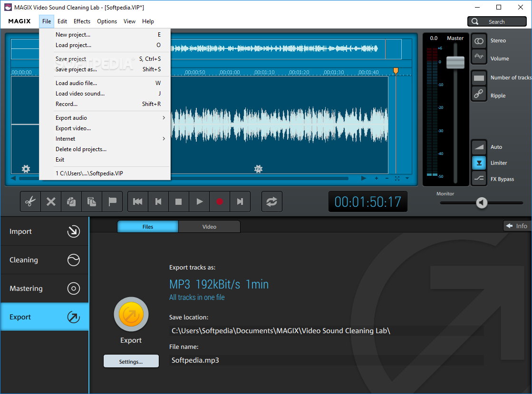Image resolution: width=532 pixels, height=394 pixels.
Task: Choose New project... from File menu
Action: [x=105, y=35]
